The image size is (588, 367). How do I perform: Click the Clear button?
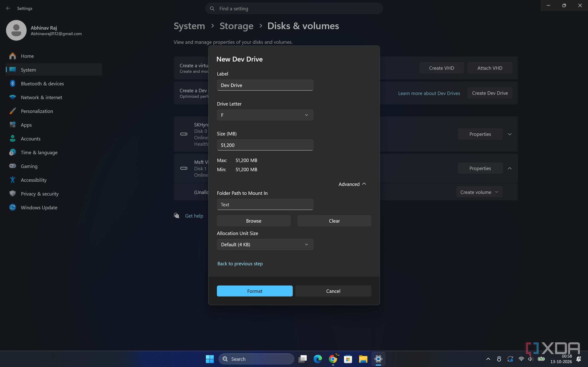click(334, 221)
